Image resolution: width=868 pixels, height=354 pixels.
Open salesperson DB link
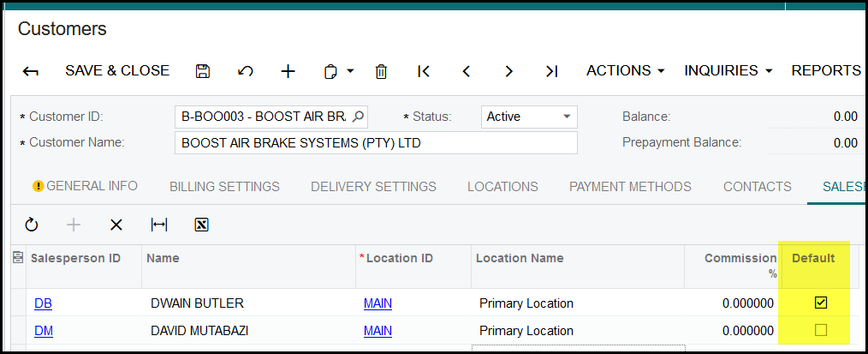43,303
